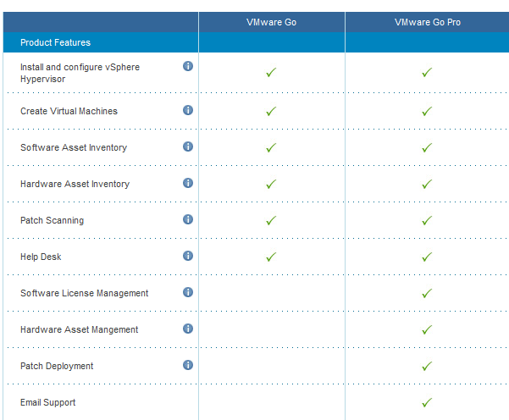Open the Help Desk info icon
The width and height of the screenshot is (509, 420).
(188, 256)
